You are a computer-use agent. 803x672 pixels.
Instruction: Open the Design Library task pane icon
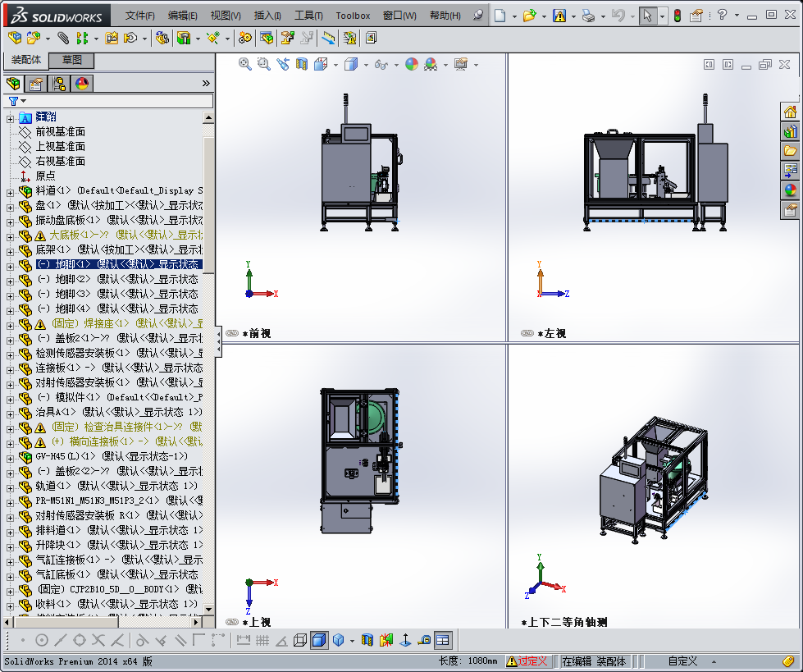[790, 131]
